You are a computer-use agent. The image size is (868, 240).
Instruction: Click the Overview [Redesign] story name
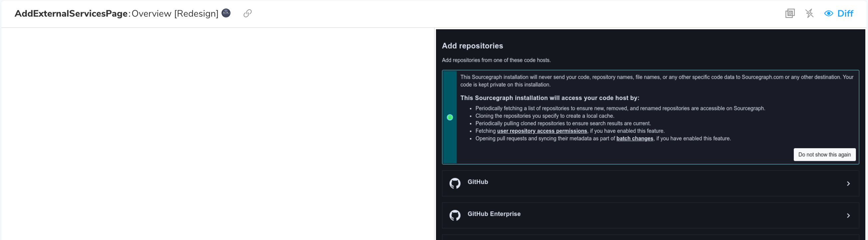(x=175, y=14)
